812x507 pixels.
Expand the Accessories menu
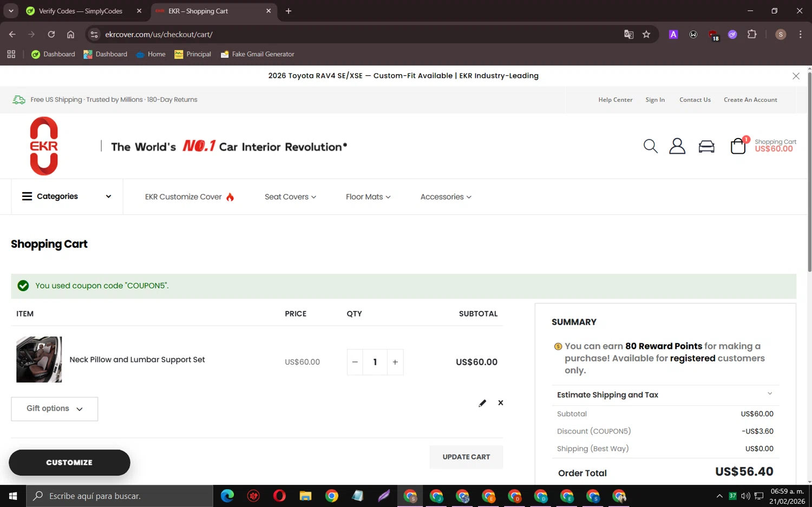[x=446, y=197]
